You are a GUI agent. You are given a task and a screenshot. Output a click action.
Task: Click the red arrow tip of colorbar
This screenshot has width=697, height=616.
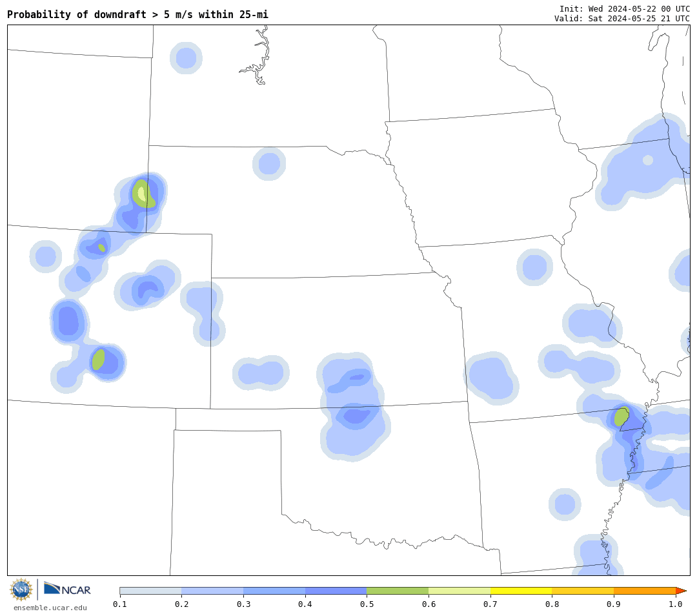[x=681, y=591]
